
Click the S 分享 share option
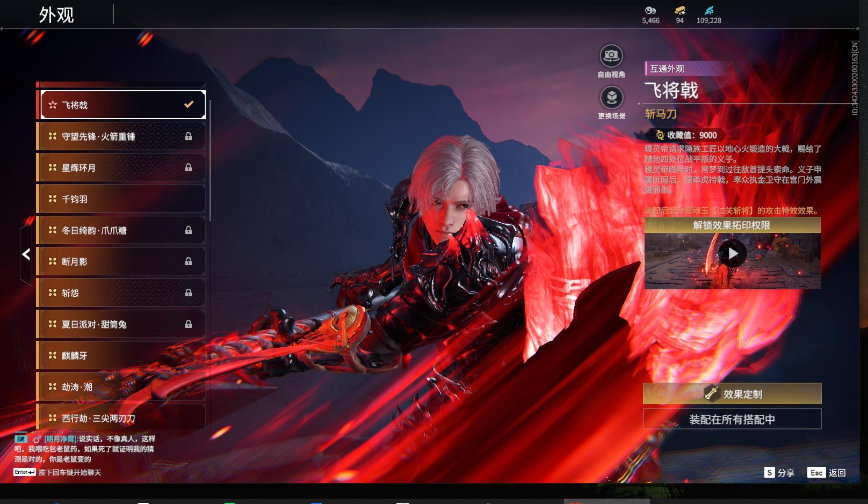(779, 473)
